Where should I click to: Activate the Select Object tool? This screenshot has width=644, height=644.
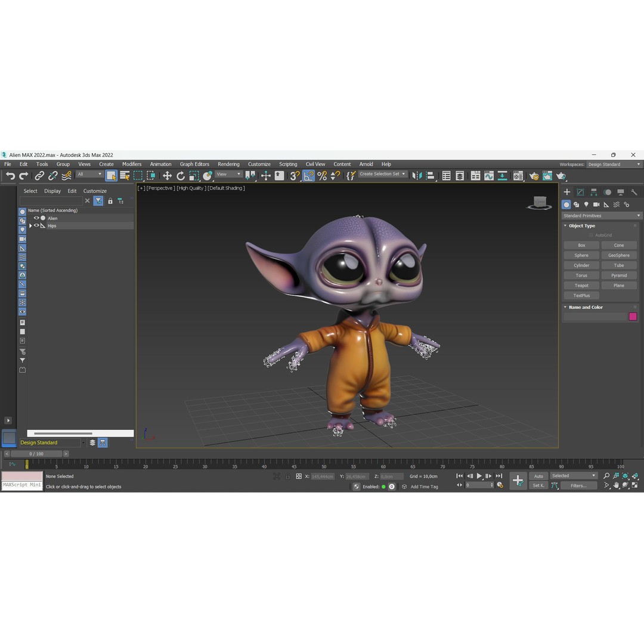pos(112,176)
